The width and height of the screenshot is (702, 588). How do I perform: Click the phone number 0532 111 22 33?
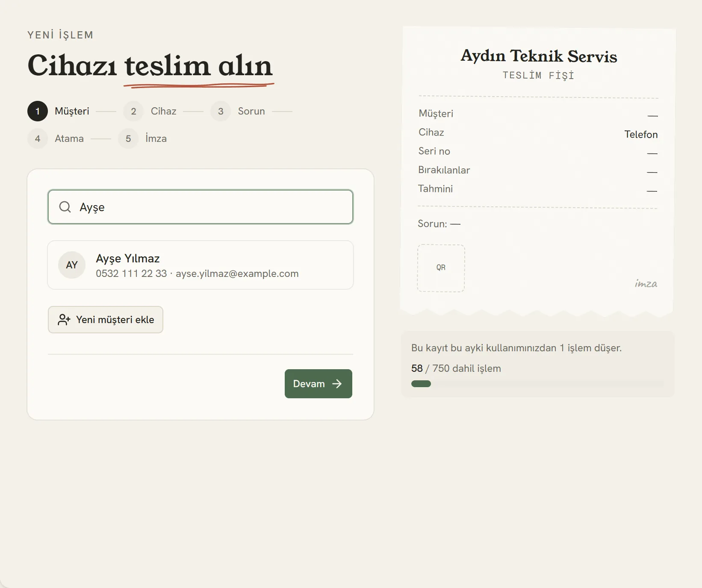[131, 273]
